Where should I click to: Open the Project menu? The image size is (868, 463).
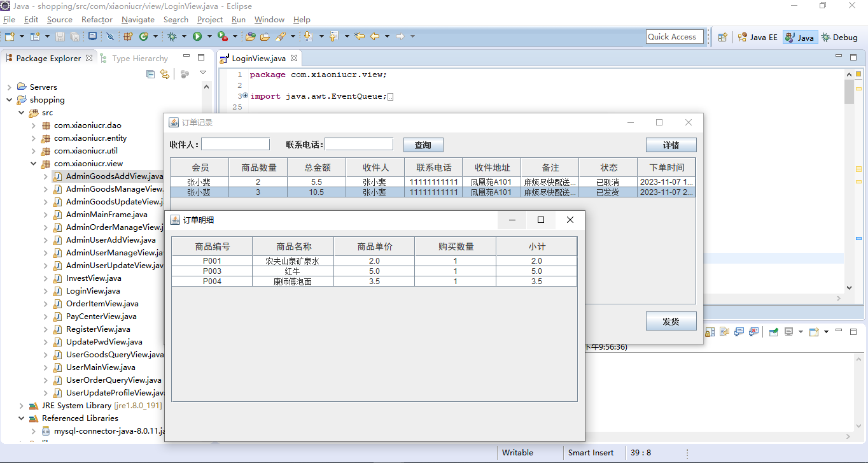pos(210,20)
